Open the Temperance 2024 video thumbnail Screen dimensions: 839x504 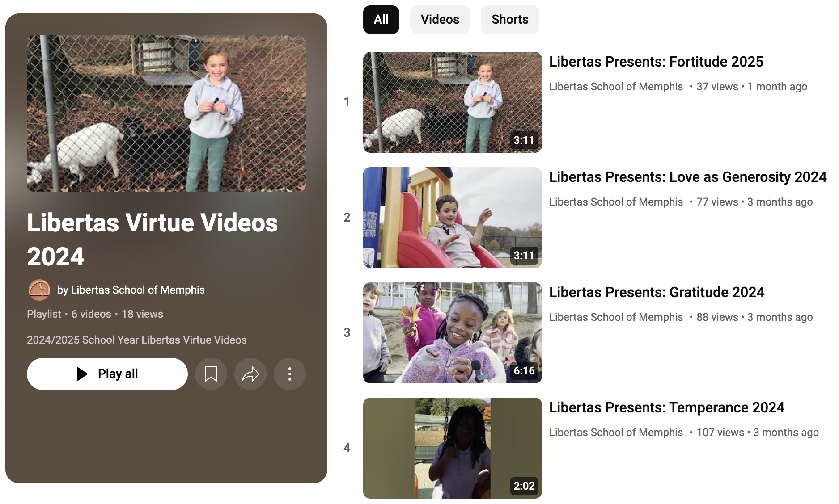[x=453, y=448]
